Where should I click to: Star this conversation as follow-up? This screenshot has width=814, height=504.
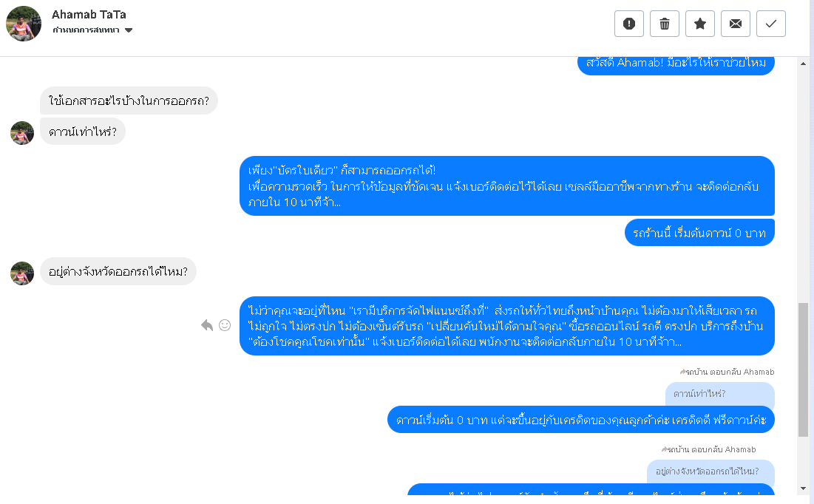tap(700, 24)
